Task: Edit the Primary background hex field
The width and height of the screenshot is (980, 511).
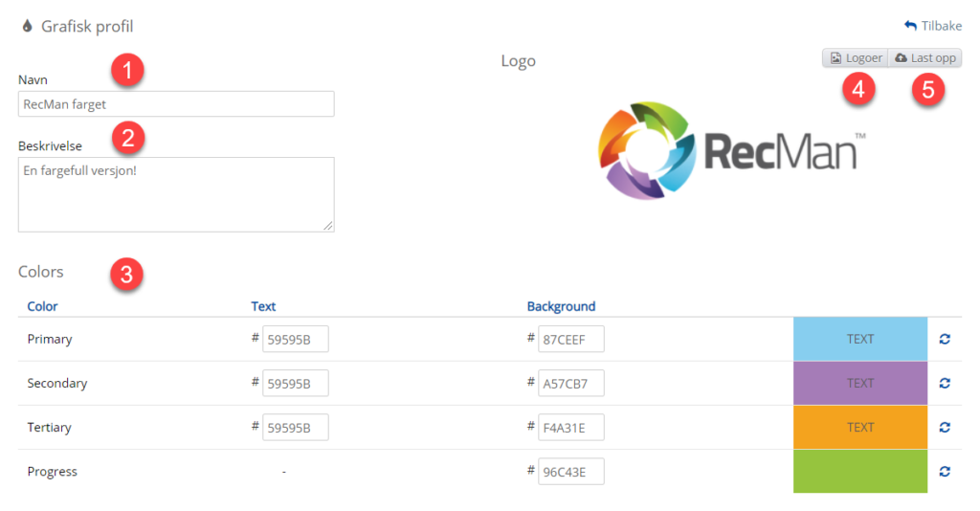Action: coord(570,339)
